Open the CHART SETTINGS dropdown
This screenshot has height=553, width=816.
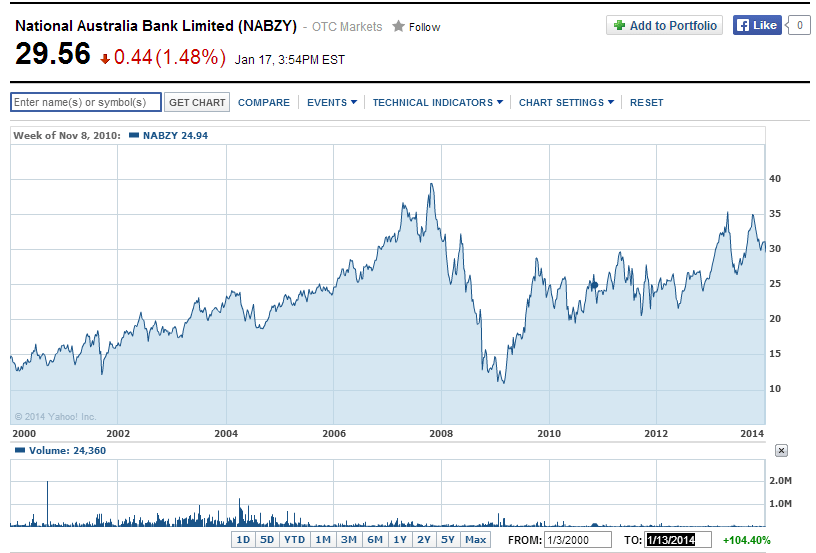click(x=566, y=102)
